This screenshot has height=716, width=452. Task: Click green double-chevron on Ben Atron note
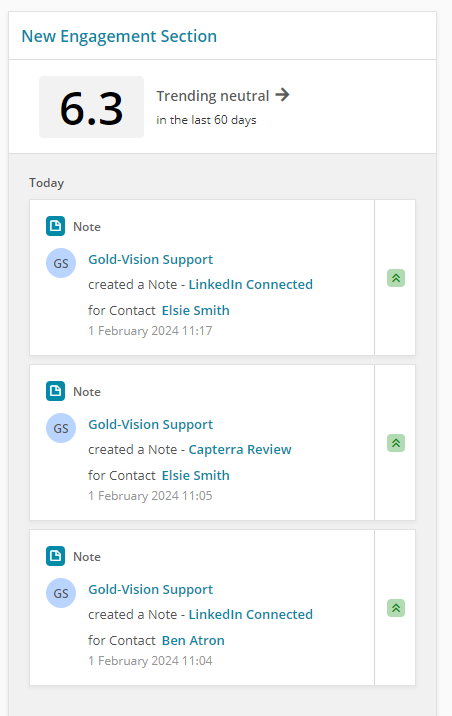(396, 608)
